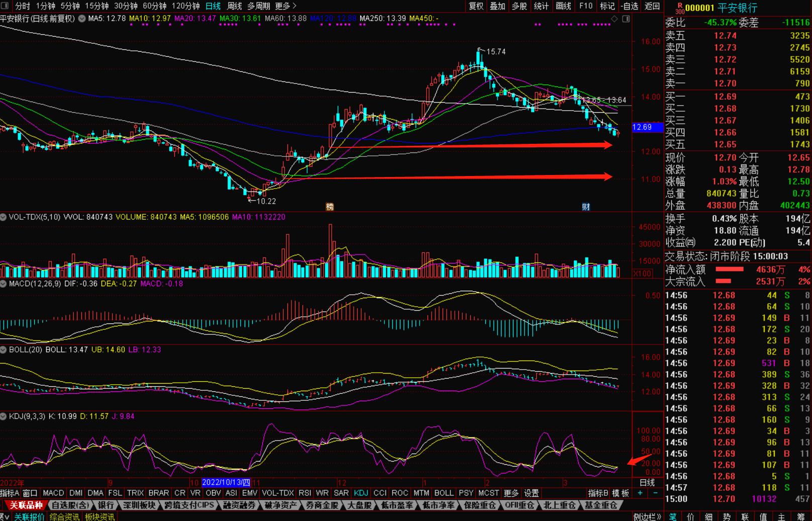Select the 价 price tab in side panel
Screen dimensions: 812x521
[x=691, y=516]
